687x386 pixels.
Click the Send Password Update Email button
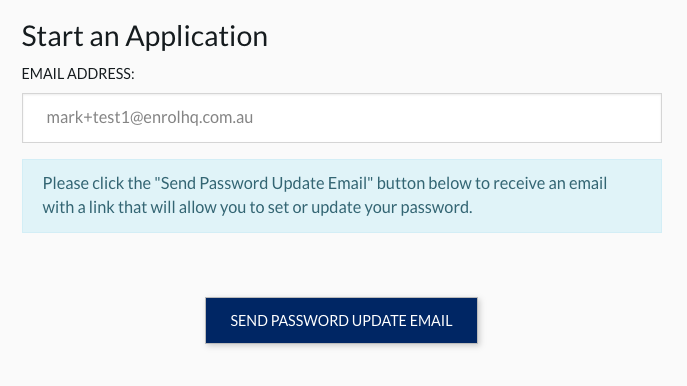[341, 320]
